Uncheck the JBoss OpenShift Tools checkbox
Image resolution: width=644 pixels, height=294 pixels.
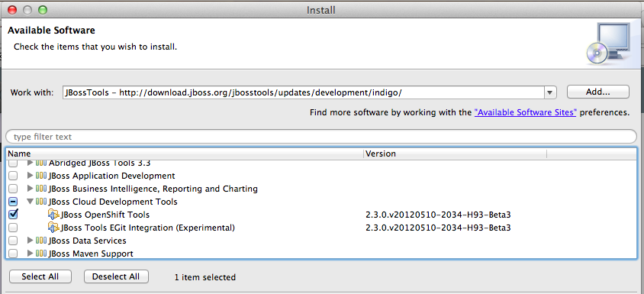coord(13,215)
